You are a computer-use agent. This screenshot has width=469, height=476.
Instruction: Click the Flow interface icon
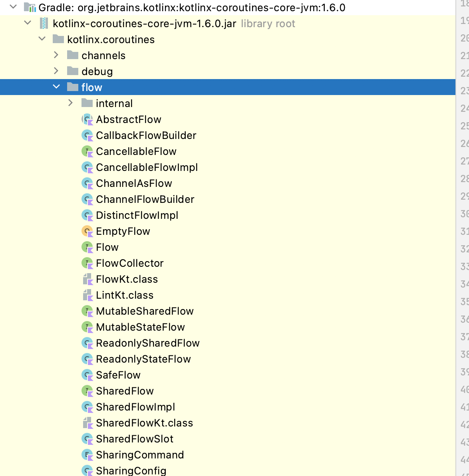tap(87, 248)
